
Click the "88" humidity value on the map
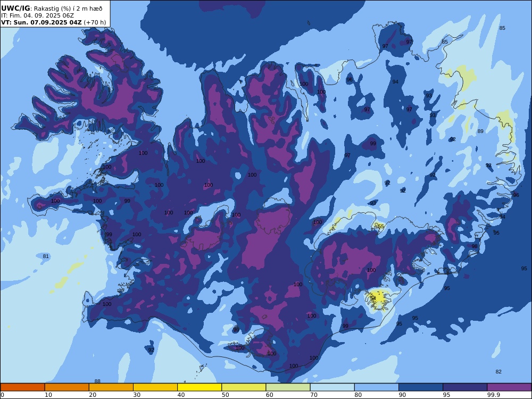97,381
